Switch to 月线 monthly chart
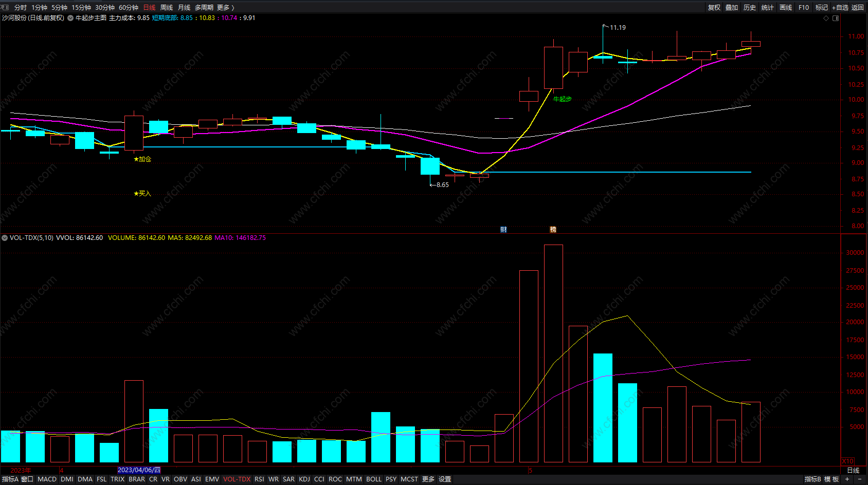The image size is (868, 485). pos(184,8)
